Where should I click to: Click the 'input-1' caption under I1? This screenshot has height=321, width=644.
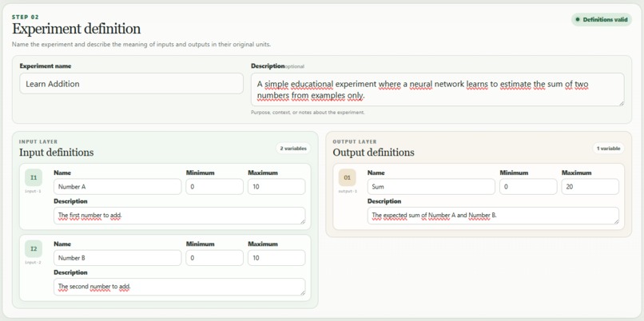pyautogui.click(x=34, y=192)
